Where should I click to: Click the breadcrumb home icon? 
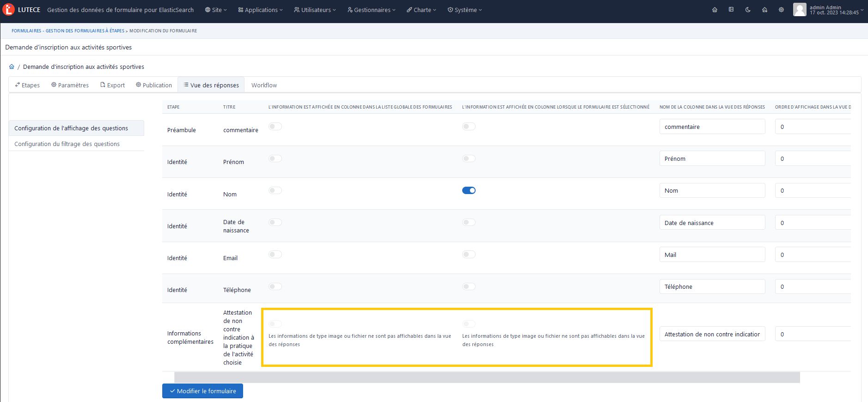12,67
